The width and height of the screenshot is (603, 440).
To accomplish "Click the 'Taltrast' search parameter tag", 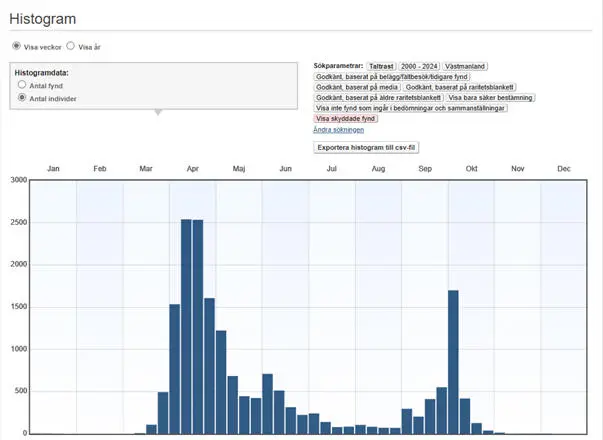I will tap(381, 66).
